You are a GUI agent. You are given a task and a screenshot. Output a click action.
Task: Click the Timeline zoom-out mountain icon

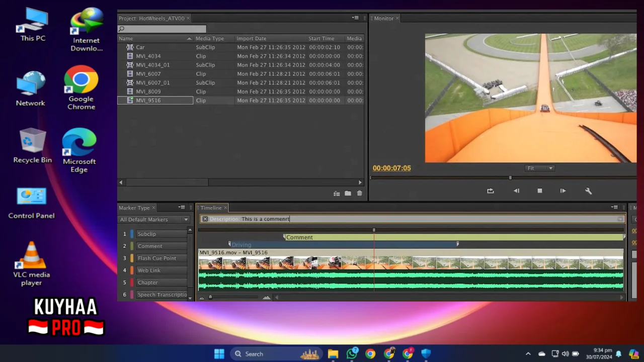point(202,298)
